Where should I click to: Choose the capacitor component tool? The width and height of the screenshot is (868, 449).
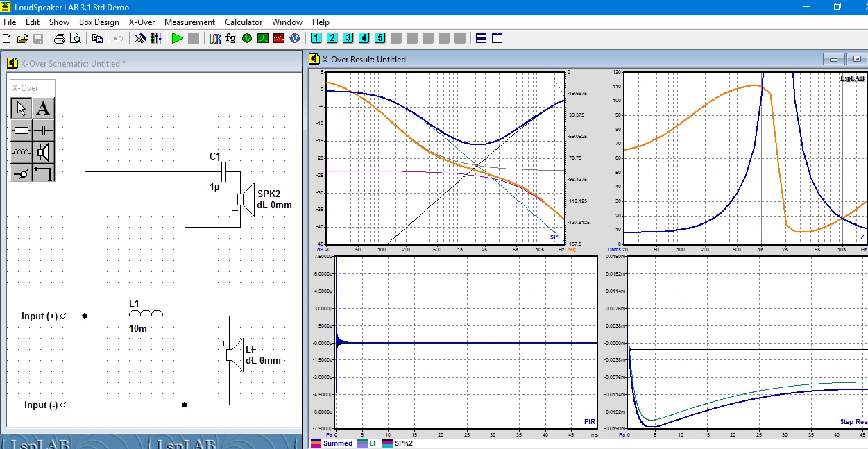click(x=43, y=130)
